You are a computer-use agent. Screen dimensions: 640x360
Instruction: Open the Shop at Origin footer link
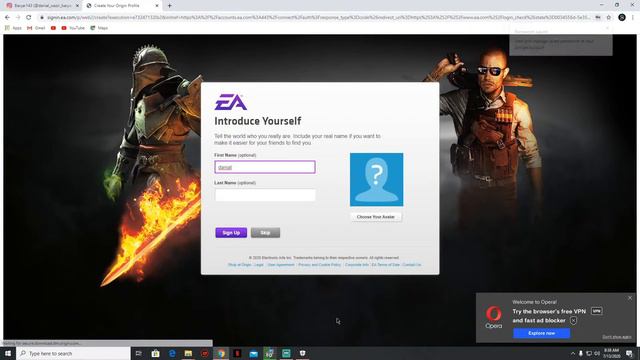[240, 265]
